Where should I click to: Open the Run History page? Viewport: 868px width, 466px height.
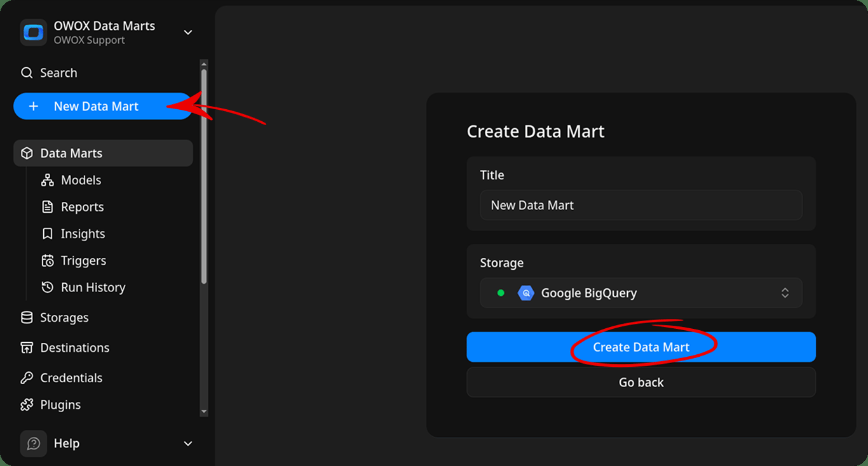93,288
